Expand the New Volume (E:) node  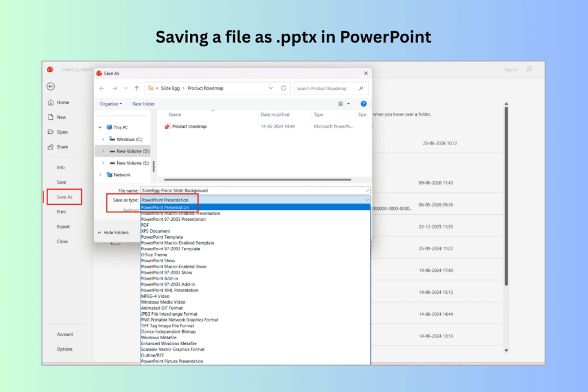(103, 163)
